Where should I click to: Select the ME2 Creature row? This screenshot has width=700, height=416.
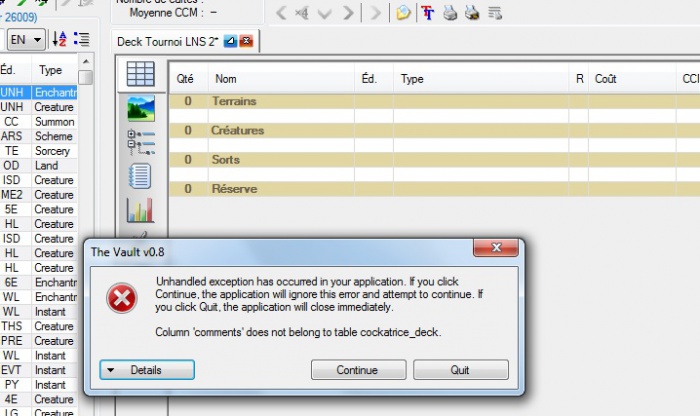click(x=38, y=195)
